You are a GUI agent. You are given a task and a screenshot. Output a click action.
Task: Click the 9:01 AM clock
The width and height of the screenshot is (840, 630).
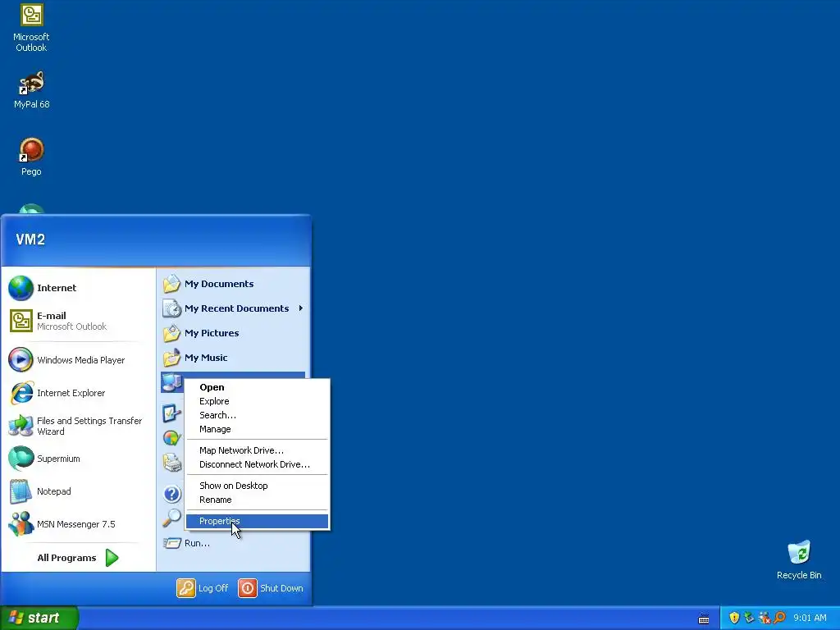click(x=810, y=618)
